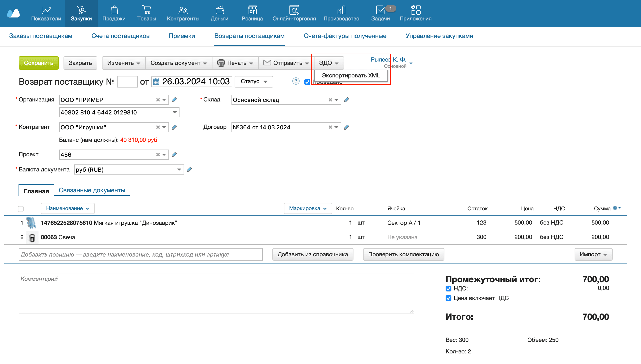Click the Добавить из справочника button
The width and height of the screenshot is (641, 364).
pyautogui.click(x=313, y=254)
